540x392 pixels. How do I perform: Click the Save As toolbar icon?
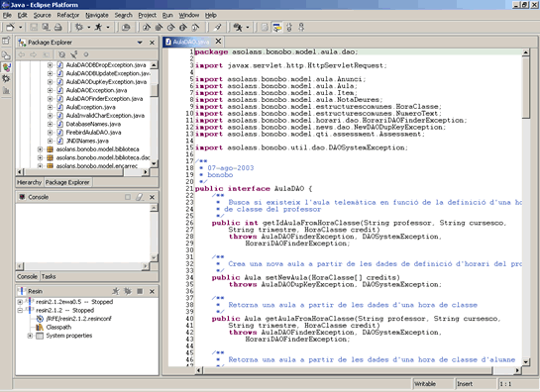tap(46, 27)
